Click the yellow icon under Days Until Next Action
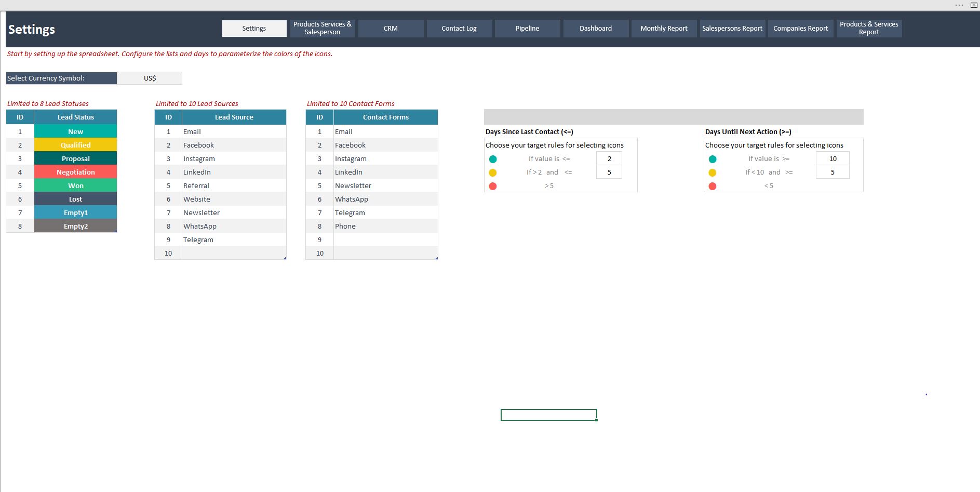This screenshot has width=980, height=492. [x=713, y=172]
